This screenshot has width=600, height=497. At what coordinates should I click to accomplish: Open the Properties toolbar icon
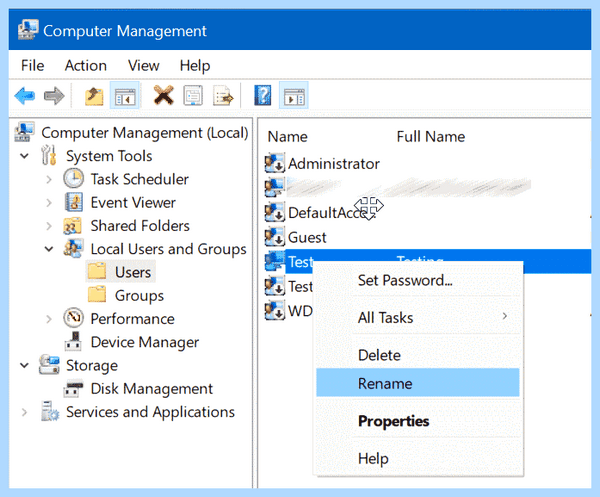[x=193, y=95]
